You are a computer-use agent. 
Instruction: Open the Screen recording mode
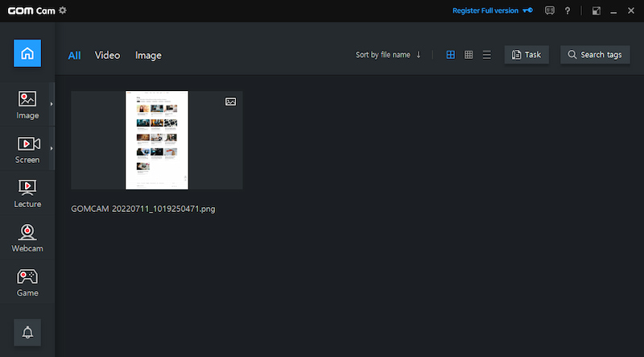[27, 149]
